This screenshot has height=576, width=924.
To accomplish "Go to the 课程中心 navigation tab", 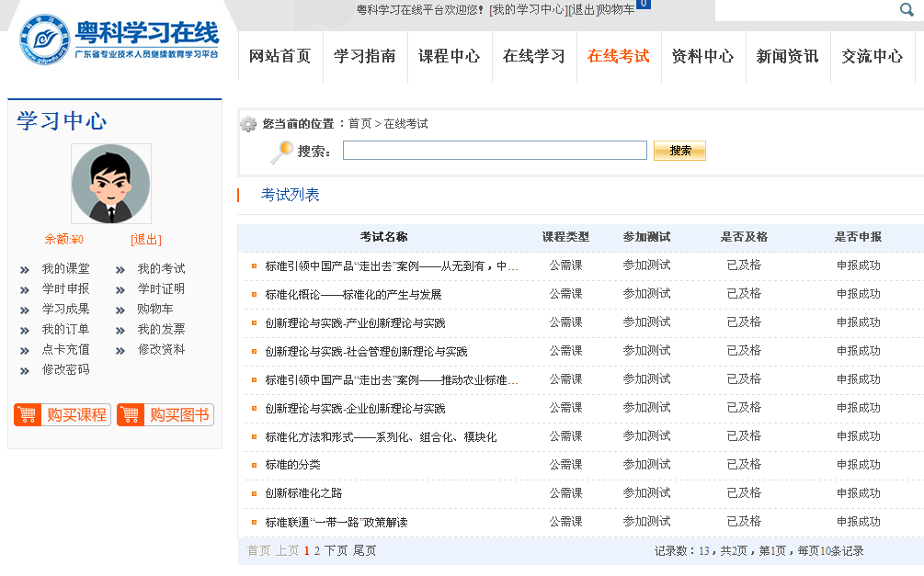I will [x=449, y=56].
